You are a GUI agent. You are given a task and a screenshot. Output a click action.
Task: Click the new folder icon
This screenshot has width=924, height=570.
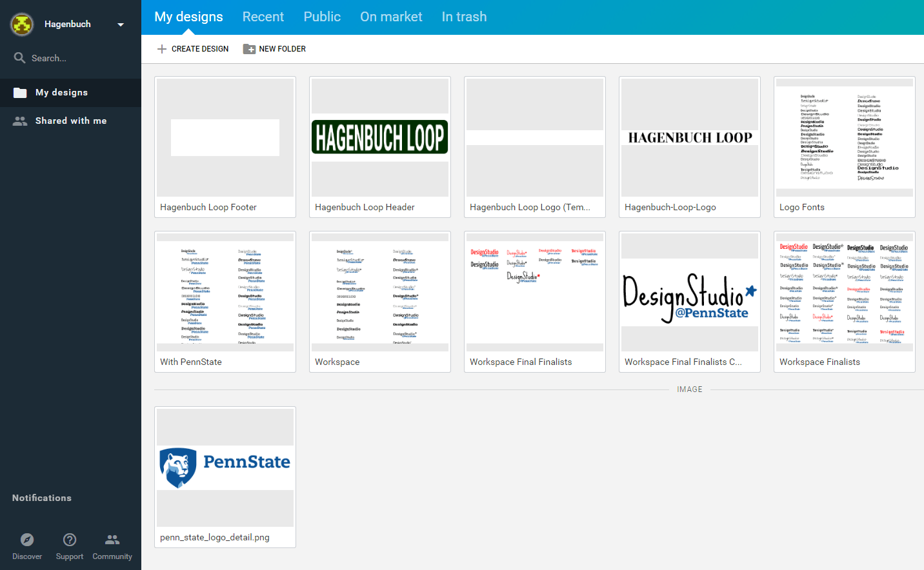tap(249, 49)
